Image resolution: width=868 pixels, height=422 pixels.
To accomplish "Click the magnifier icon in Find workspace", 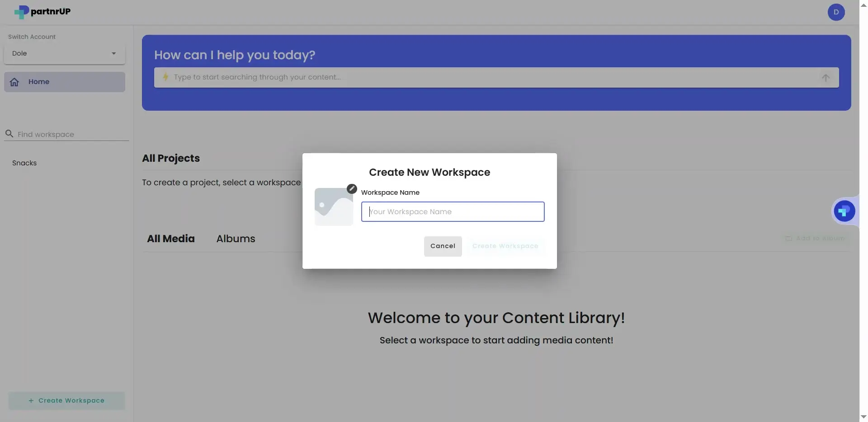I will point(9,134).
